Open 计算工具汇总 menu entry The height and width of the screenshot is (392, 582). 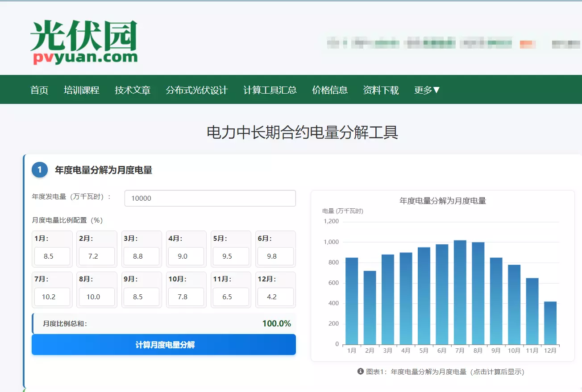click(x=270, y=90)
